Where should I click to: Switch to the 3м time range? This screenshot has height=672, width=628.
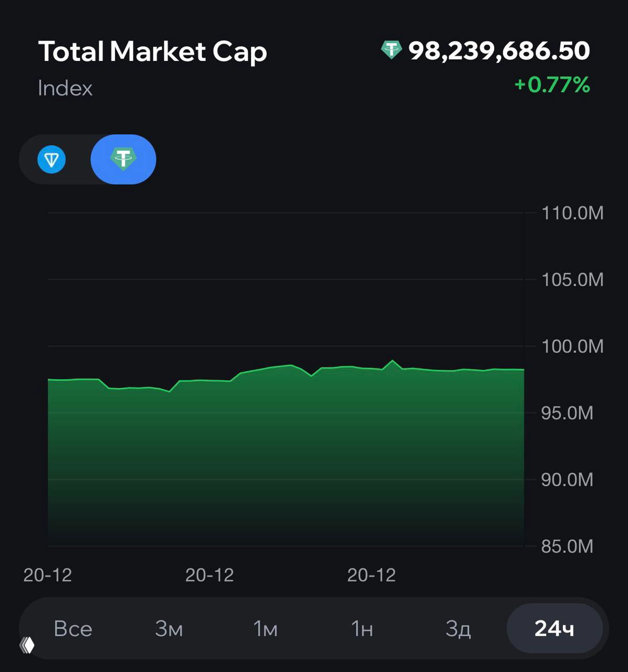point(169,628)
